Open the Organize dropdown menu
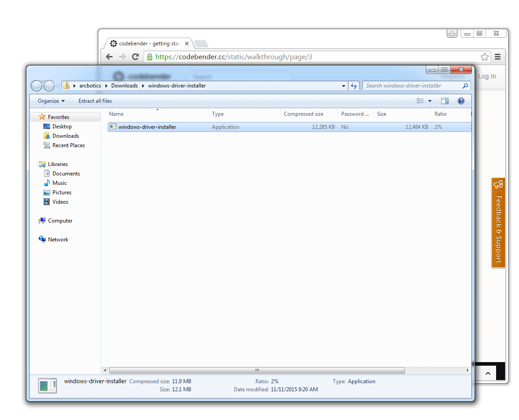The width and height of the screenshot is (519, 420). point(51,101)
